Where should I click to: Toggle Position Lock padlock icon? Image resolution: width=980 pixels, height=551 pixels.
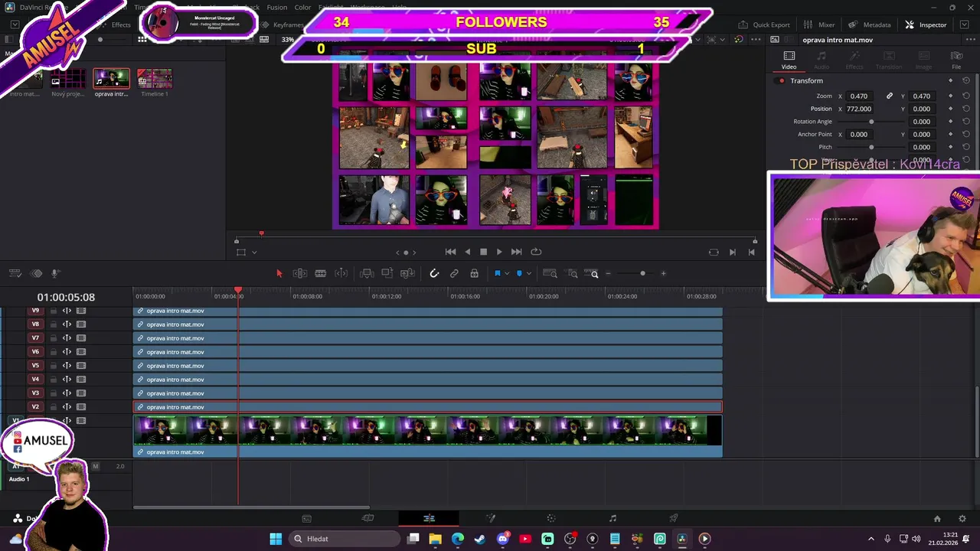point(474,273)
